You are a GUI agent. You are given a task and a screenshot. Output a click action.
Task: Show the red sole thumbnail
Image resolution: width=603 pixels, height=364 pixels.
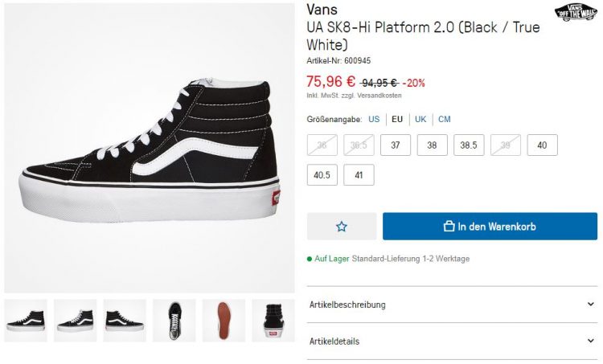(224, 321)
